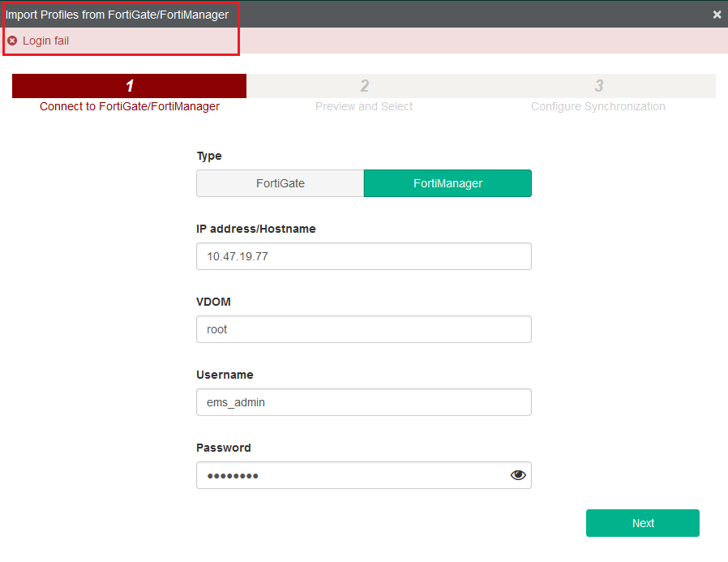Show password with the eye icon
728x562 pixels.
click(518, 475)
